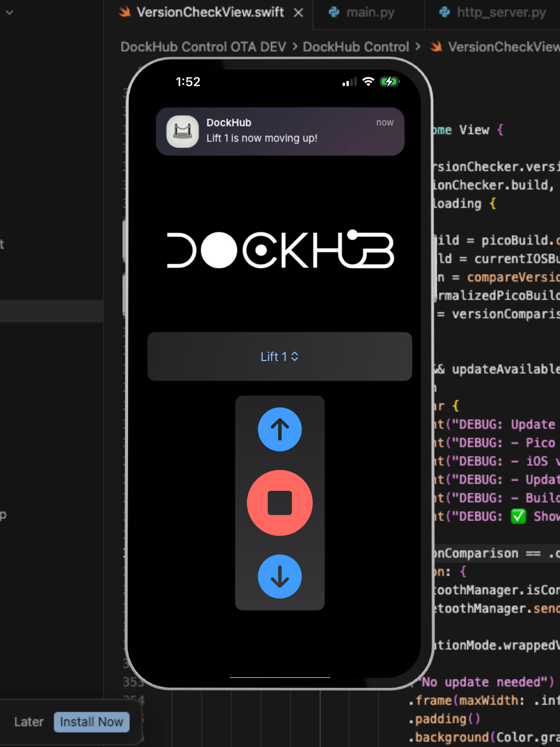Switch to the http_server.py tab

[x=500, y=12]
